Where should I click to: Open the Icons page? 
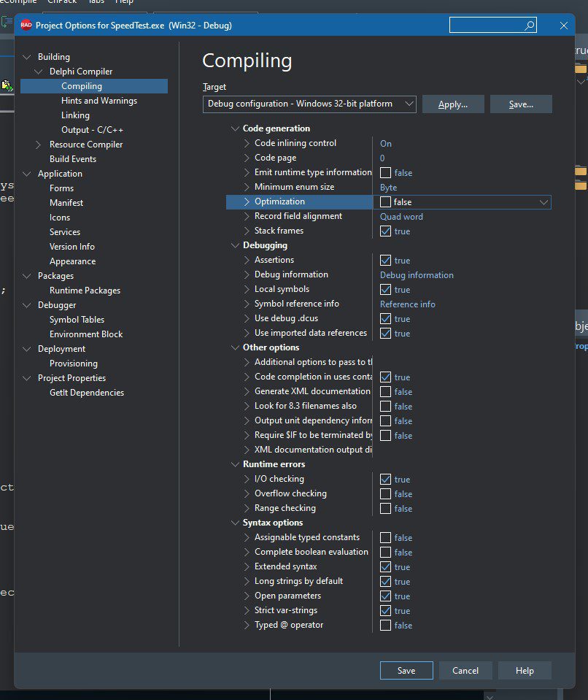coord(60,218)
